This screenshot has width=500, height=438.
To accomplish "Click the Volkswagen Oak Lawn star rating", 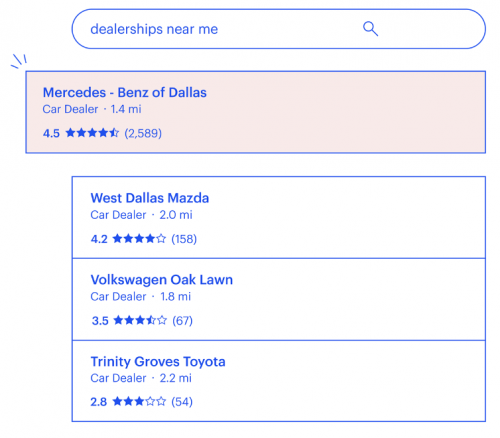I will [140, 320].
